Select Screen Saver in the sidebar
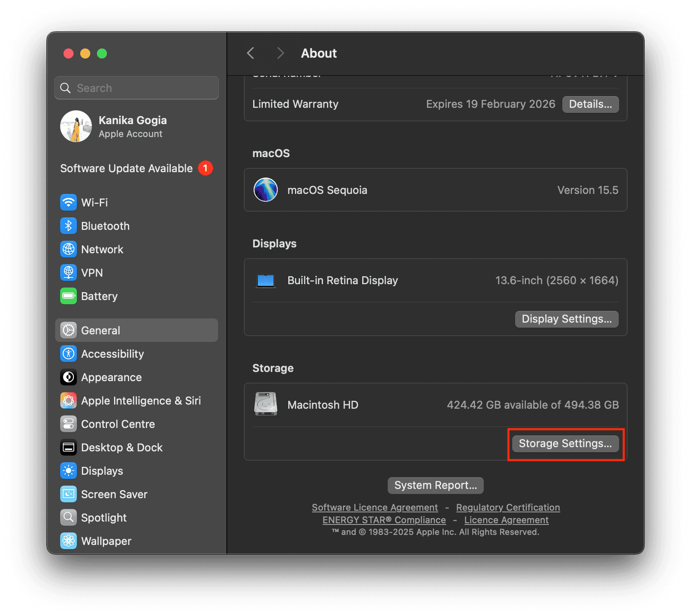This screenshot has height=616, width=691. [x=114, y=494]
